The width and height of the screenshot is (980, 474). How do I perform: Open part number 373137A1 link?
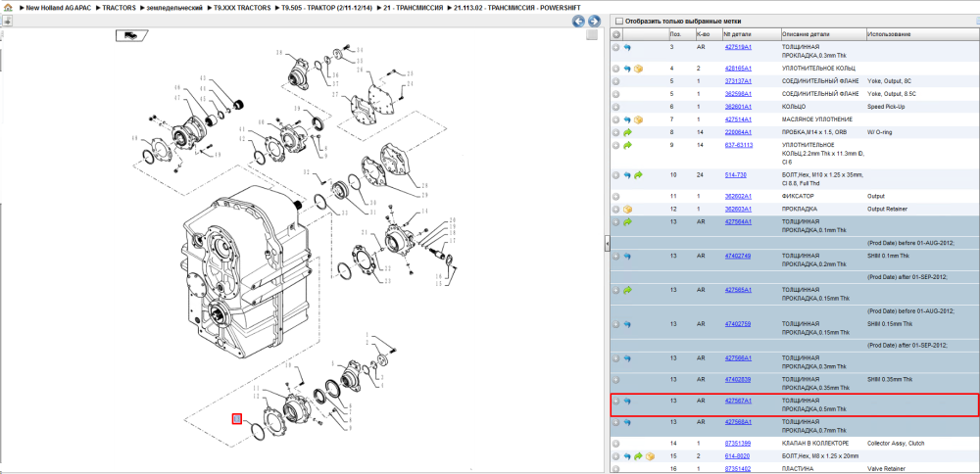coord(738,81)
